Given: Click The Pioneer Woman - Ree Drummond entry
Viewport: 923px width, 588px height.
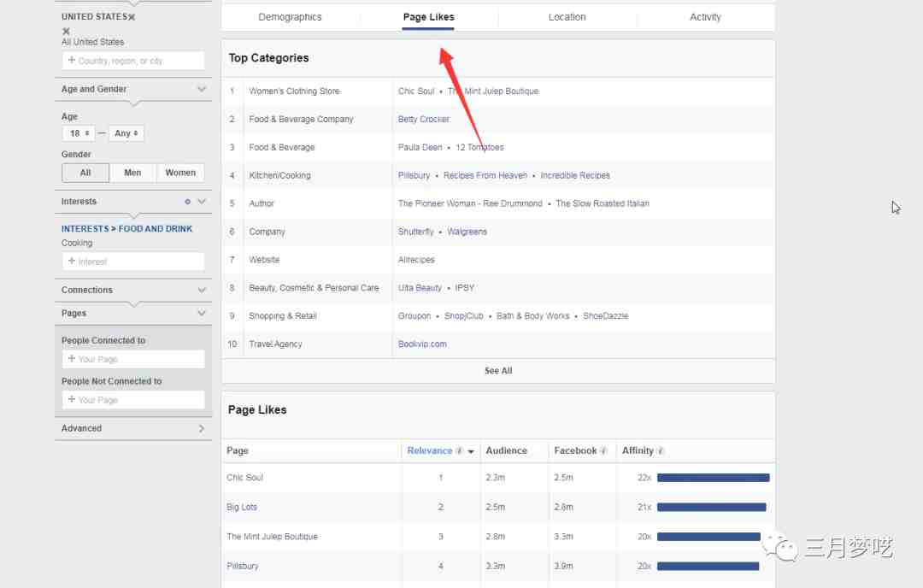Looking at the screenshot, I should point(470,203).
